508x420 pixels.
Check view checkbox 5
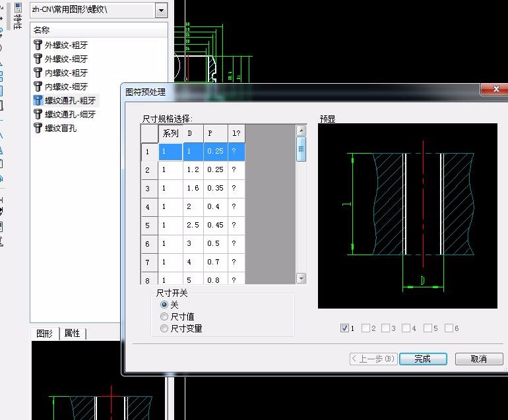428,328
